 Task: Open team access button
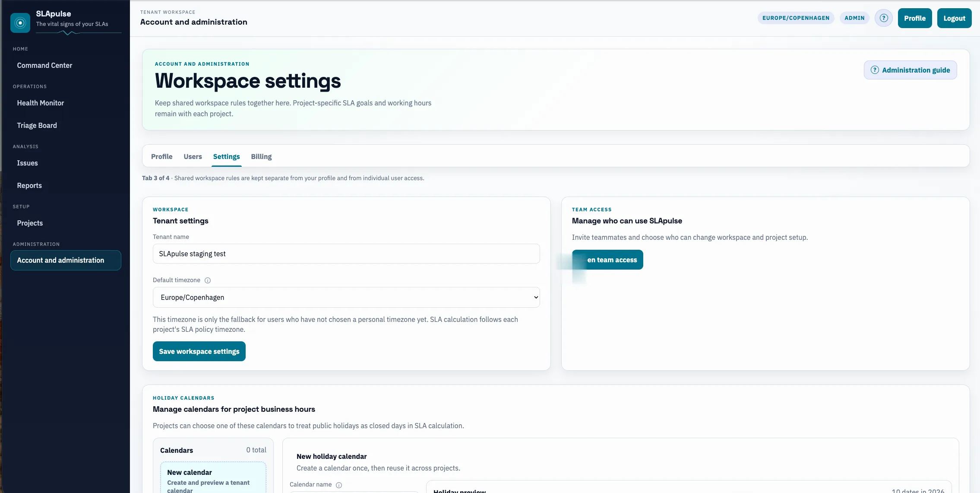607,260
